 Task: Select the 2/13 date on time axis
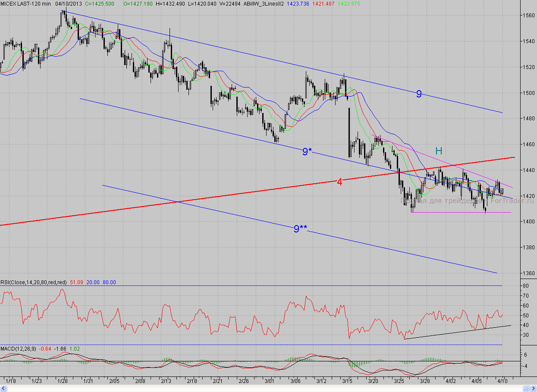tap(166, 381)
